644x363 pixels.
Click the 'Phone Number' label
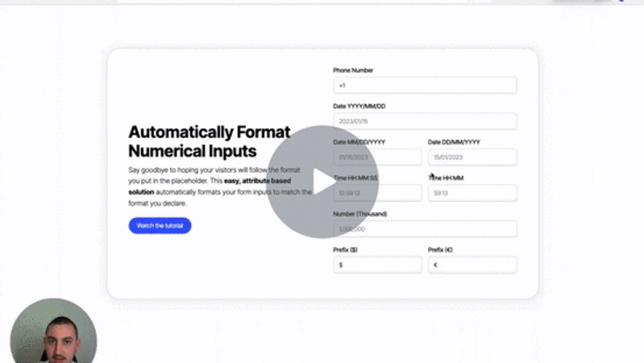click(353, 70)
